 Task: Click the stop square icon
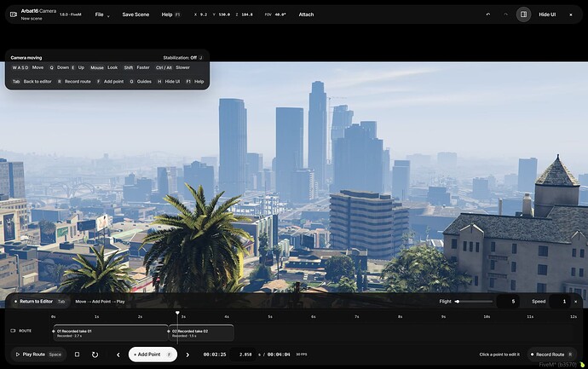point(77,355)
